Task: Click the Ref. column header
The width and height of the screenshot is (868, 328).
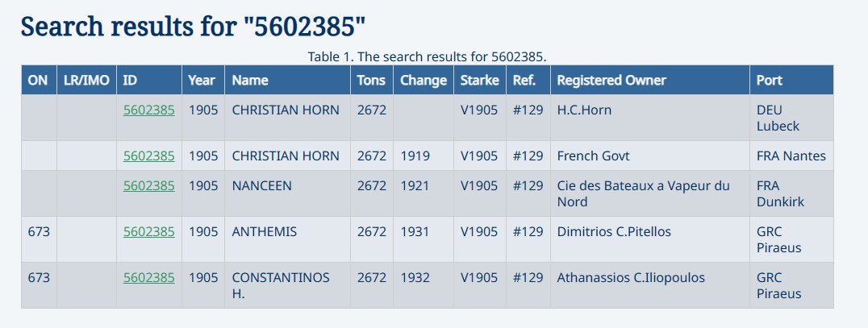Action: 524,80
